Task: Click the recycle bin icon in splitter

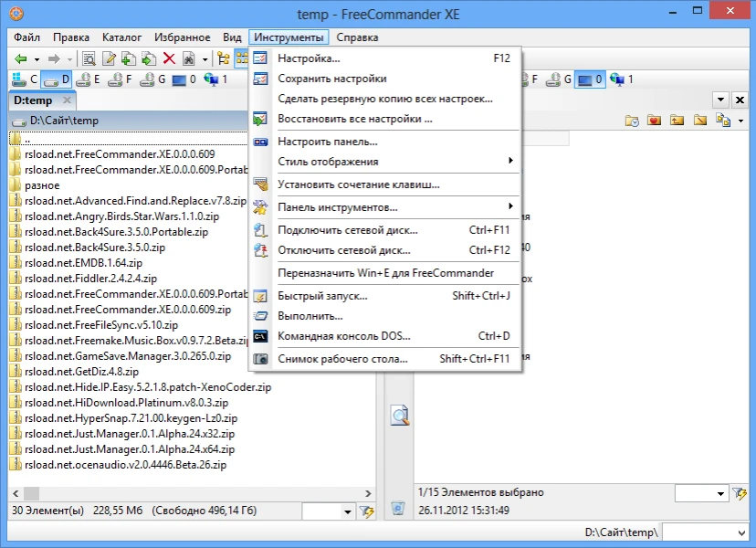Action: (397, 508)
